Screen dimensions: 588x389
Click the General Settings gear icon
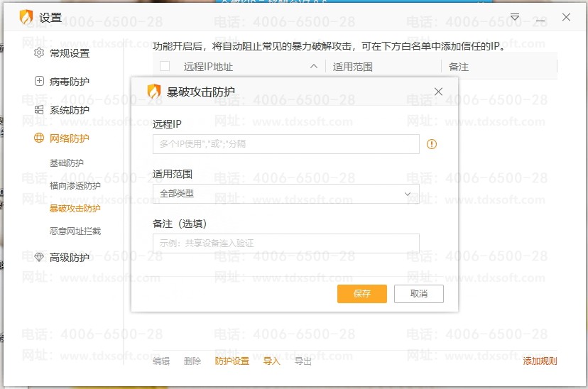pyautogui.click(x=39, y=53)
